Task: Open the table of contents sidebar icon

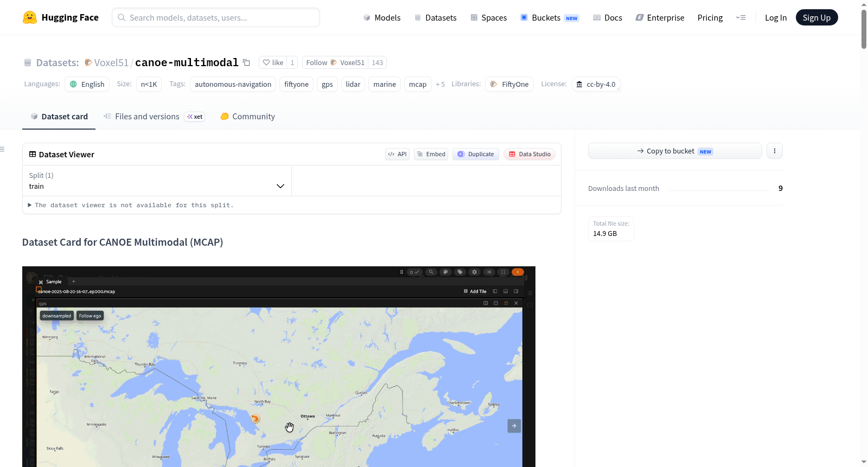Action: (x=3, y=149)
